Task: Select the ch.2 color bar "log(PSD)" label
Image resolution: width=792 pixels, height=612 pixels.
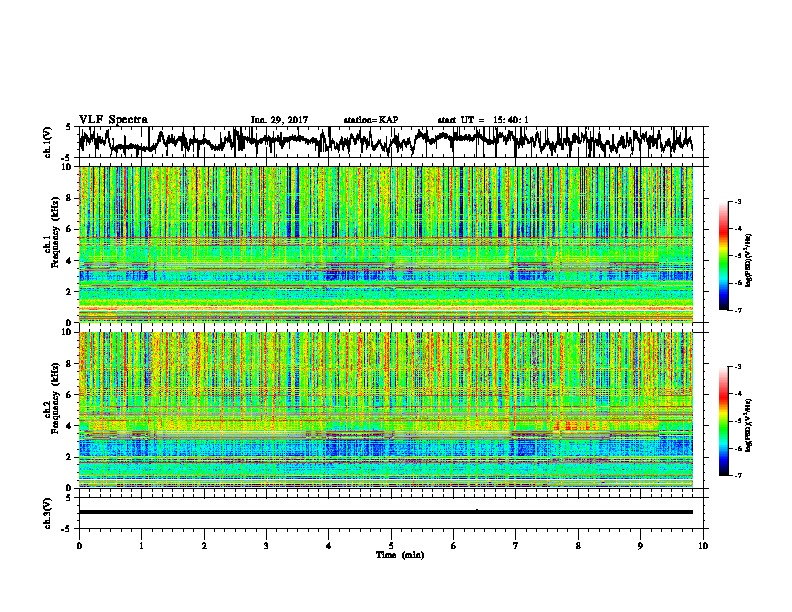Action: [x=750, y=424]
